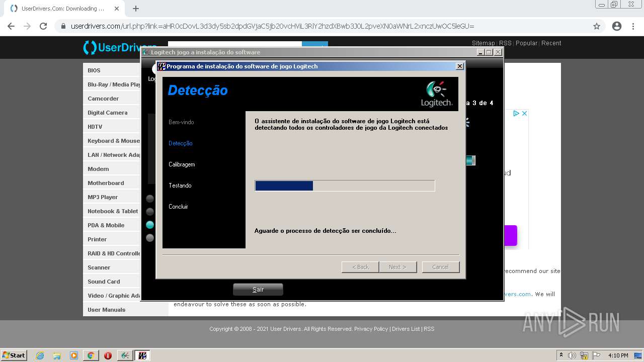
Task: Click the Testando step
Action: coord(180,186)
